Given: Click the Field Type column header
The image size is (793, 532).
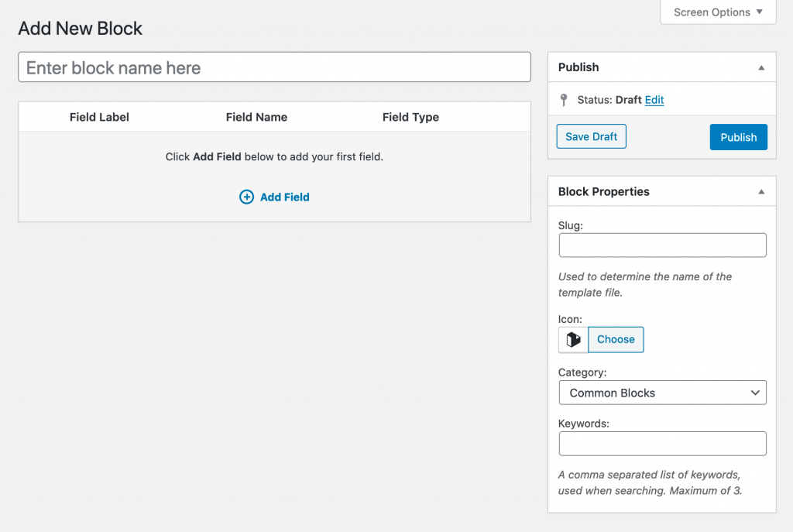Looking at the screenshot, I should pyautogui.click(x=410, y=118).
